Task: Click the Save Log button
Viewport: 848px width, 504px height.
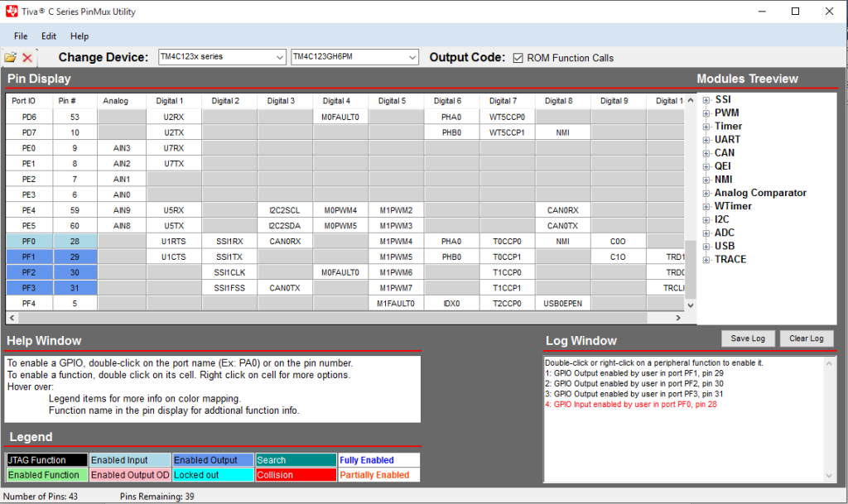Action: pos(748,338)
